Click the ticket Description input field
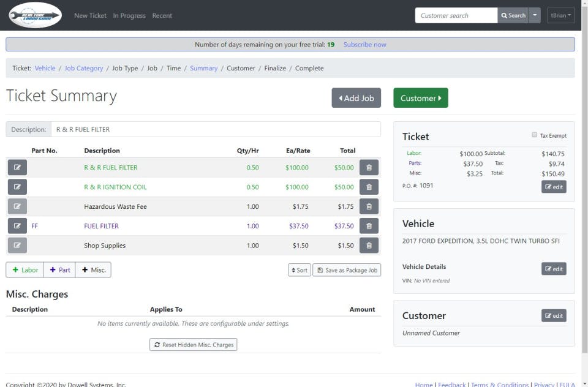Screen dimensions: 588x387 pyautogui.click(x=214, y=129)
